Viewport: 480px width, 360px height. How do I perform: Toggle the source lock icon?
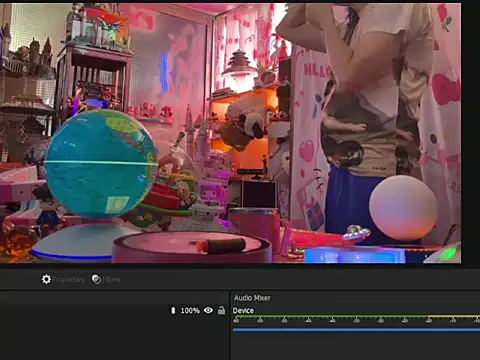click(x=221, y=310)
